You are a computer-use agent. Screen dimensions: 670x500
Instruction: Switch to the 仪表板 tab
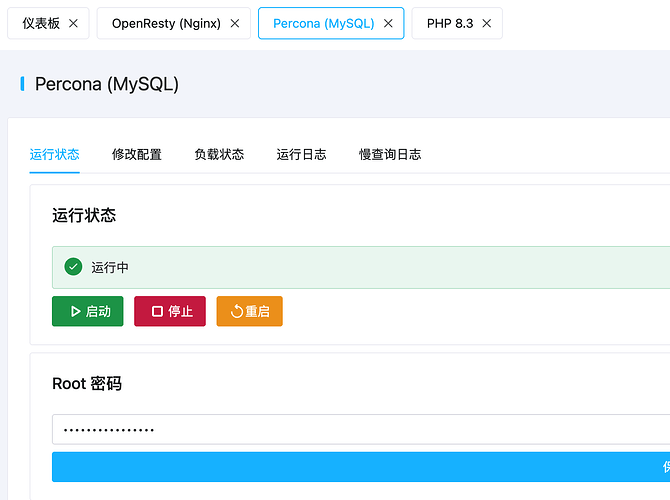click(x=41, y=23)
